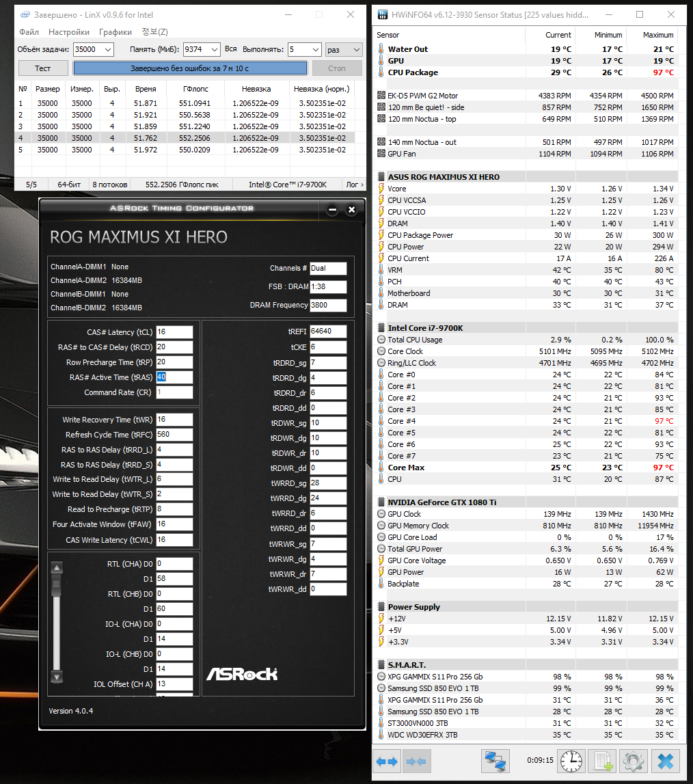Click Ring/LLC Clock sensor row
The width and height of the screenshot is (693, 784).
point(526,363)
